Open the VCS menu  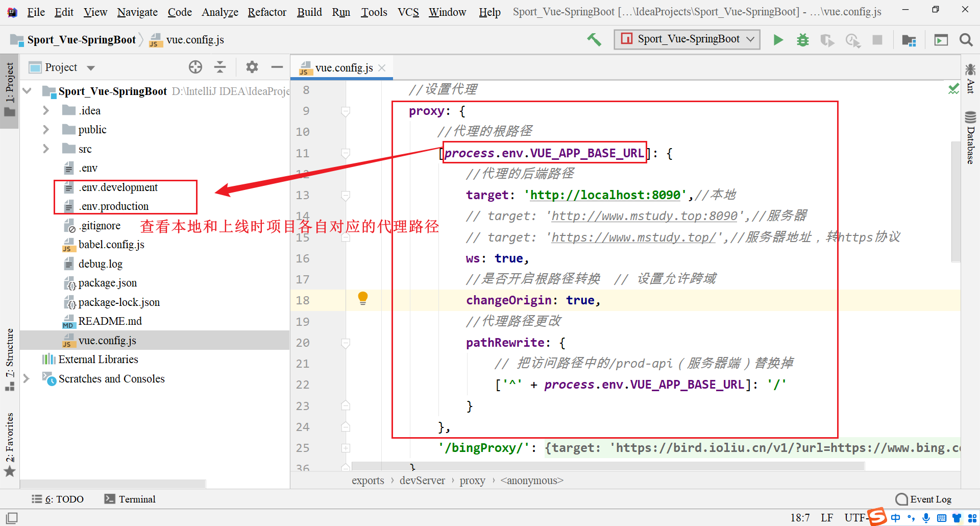[x=408, y=12]
